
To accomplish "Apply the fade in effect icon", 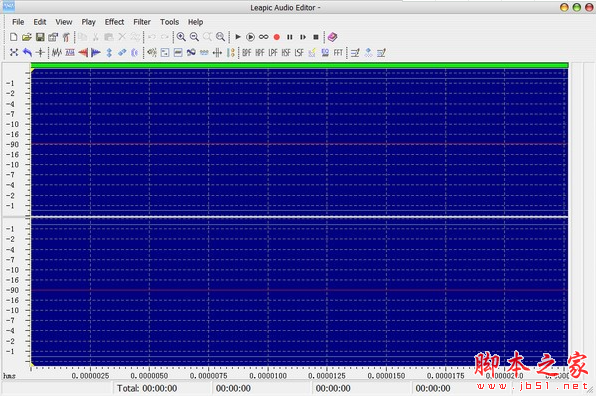I will (83, 53).
